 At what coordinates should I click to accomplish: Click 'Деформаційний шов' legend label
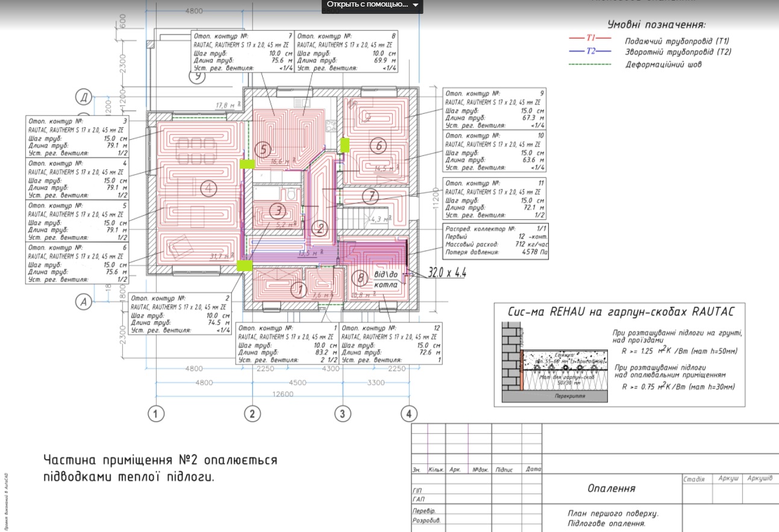pyautogui.click(x=664, y=64)
